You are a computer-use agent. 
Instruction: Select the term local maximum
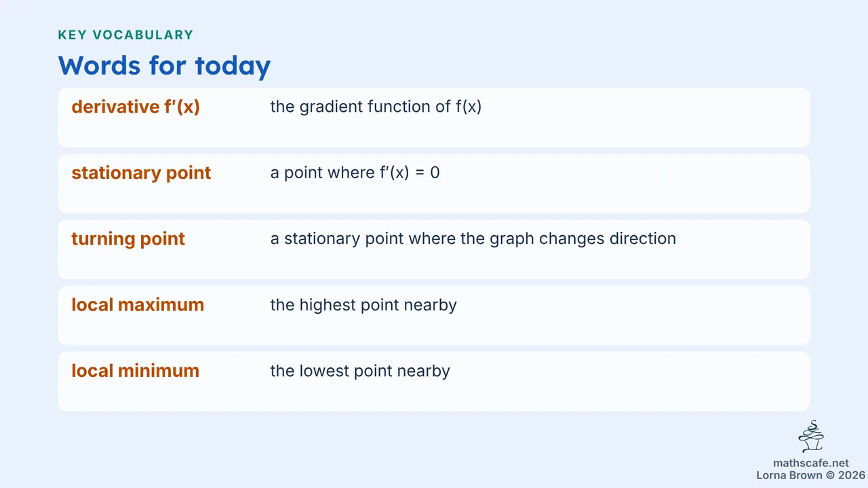(138, 305)
